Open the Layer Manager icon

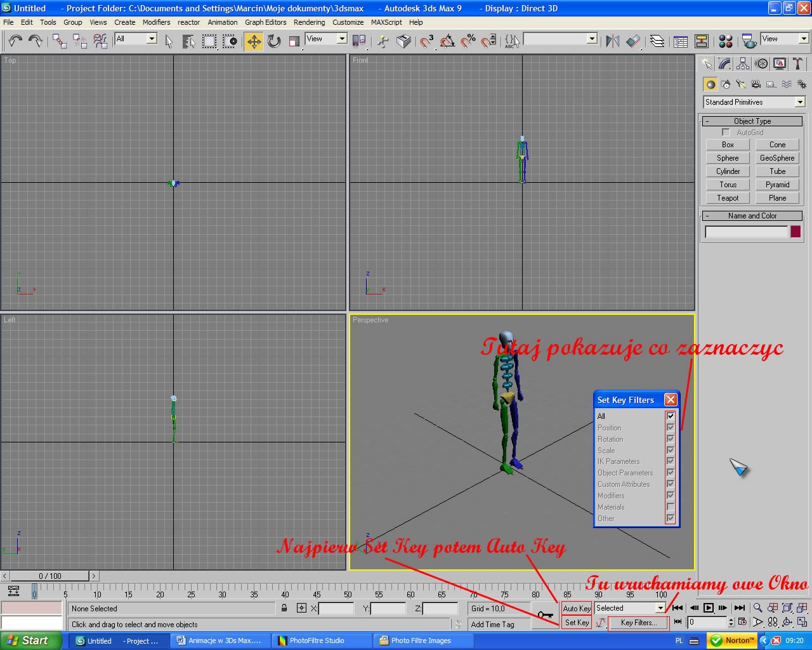pos(657,41)
